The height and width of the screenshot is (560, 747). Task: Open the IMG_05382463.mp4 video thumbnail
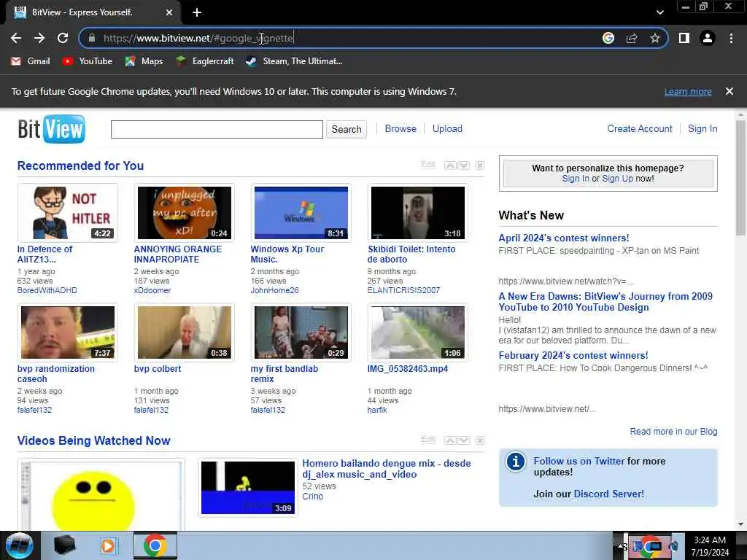click(x=418, y=332)
